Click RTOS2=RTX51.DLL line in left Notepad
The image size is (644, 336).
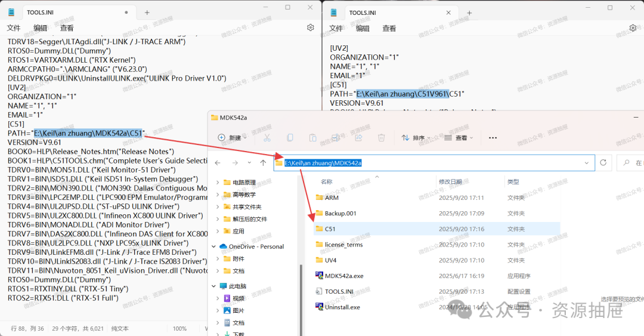coord(63,298)
